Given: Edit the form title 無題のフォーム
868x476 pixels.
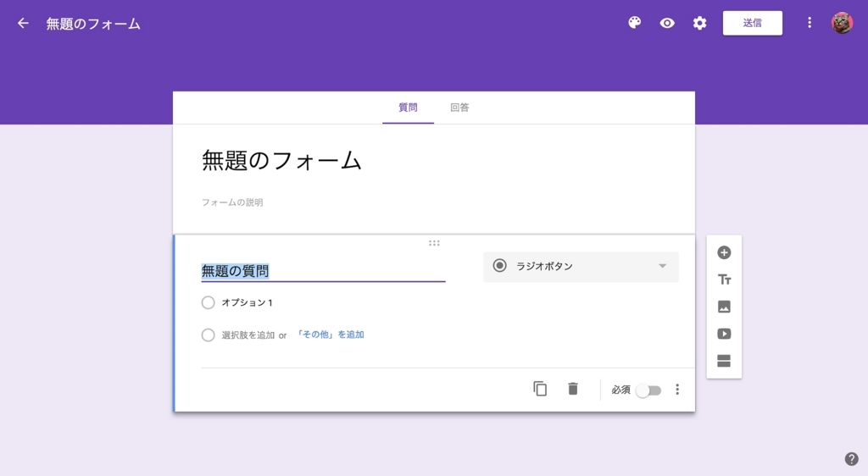Looking at the screenshot, I should (281, 161).
